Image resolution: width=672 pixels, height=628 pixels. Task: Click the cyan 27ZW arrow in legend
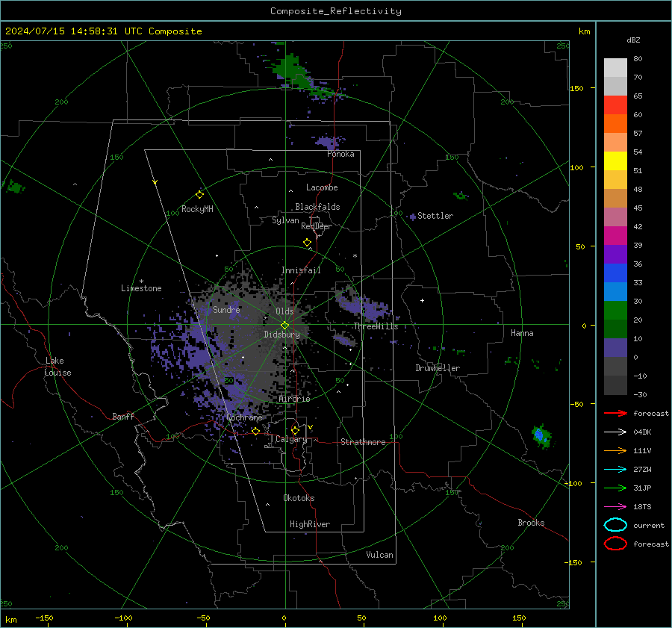[x=615, y=470]
